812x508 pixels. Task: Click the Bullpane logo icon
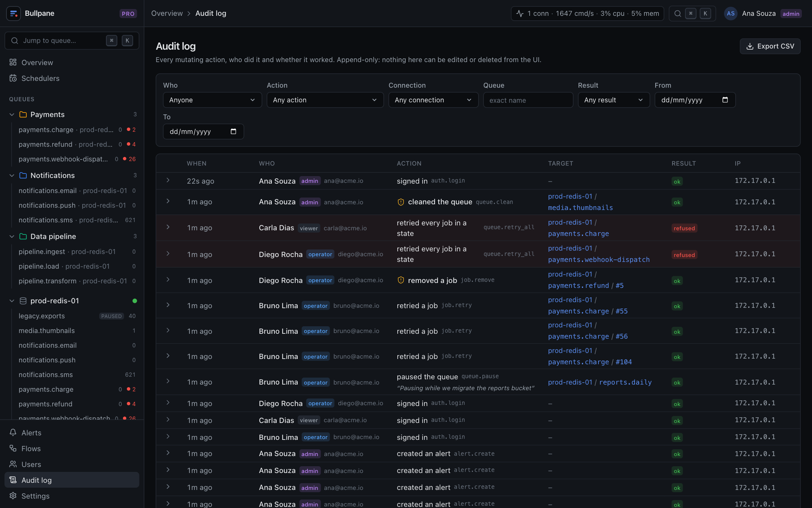[x=14, y=14]
